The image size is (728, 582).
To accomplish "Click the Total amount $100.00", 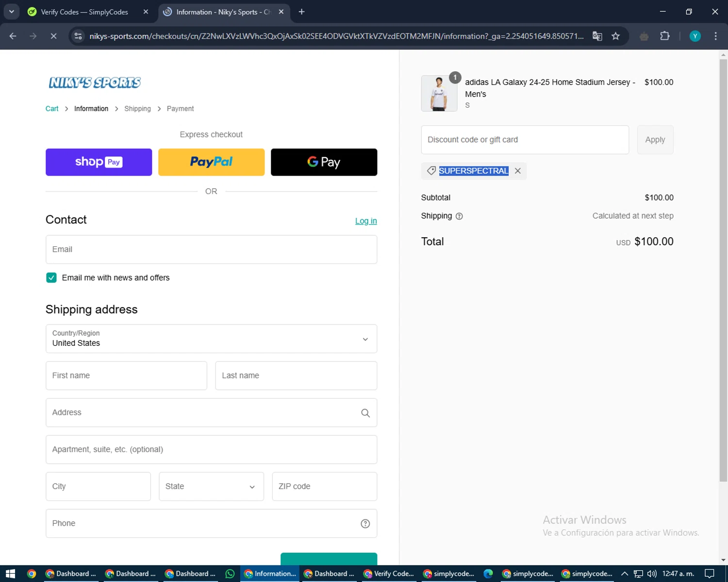I will (x=654, y=242).
